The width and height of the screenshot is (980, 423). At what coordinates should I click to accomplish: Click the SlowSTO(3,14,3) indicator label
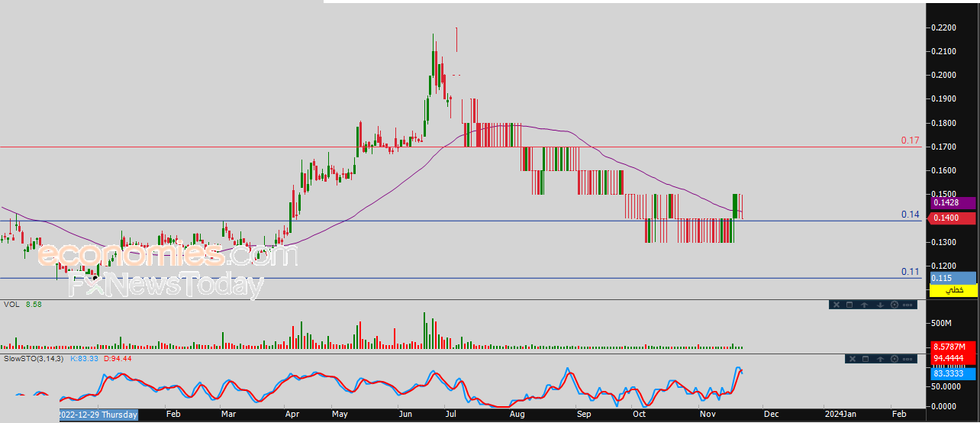click(x=34, y=357)
